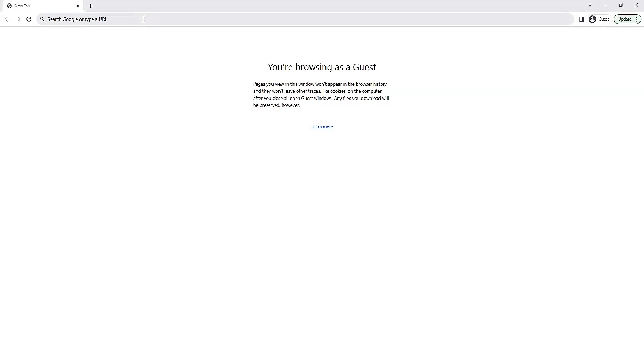Click the paragraph starting "Pages you view in this window"
This screenshot has width=644, height=362.
click(321, 95)
